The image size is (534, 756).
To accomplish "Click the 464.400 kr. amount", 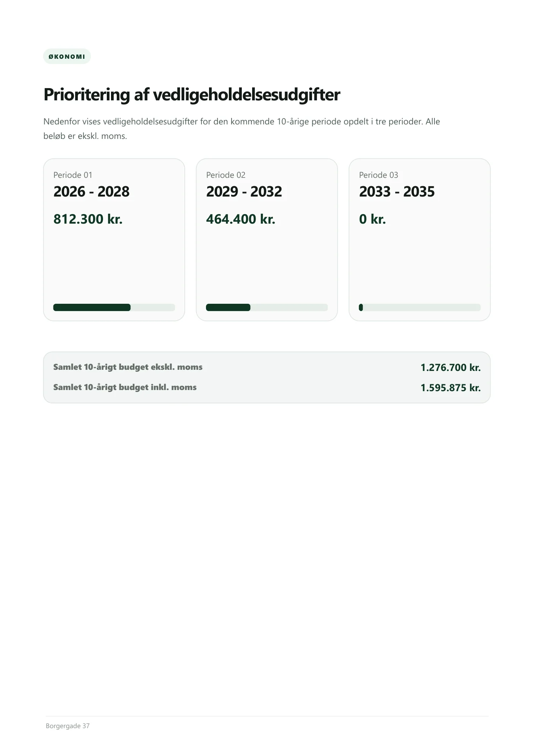I will [241, 219].
